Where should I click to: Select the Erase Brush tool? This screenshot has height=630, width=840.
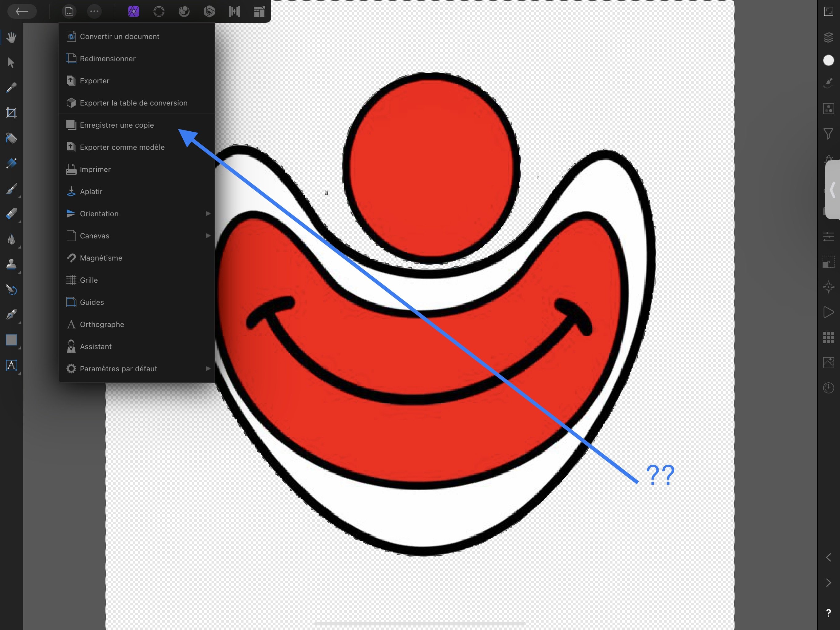point(11,214)
